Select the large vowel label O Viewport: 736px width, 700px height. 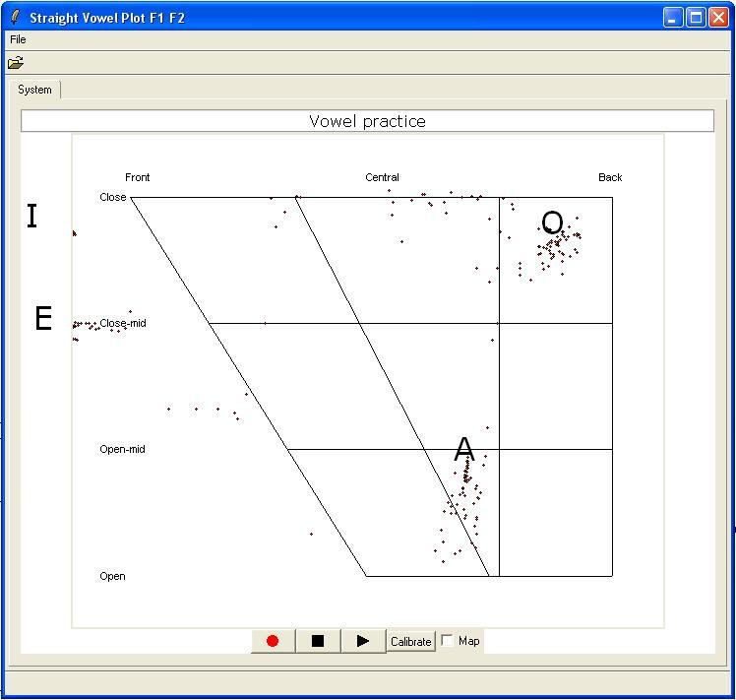click(552, 223)
